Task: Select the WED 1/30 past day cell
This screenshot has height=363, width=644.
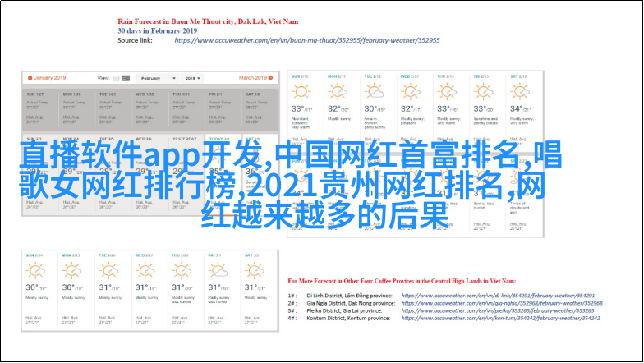Action: (149, 109)
